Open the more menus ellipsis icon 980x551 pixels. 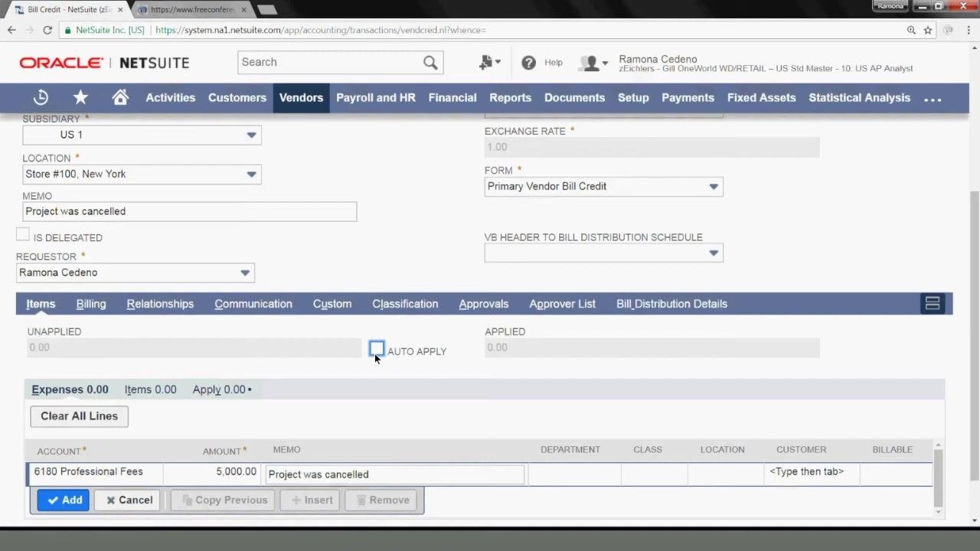933,99
